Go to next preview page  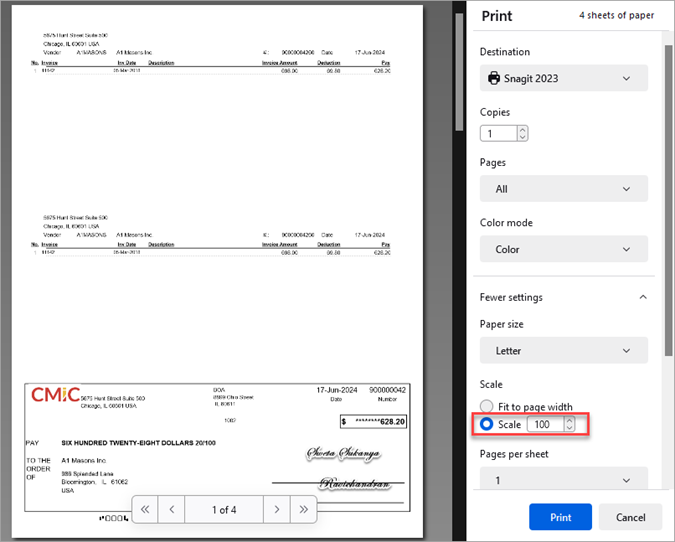277,510
